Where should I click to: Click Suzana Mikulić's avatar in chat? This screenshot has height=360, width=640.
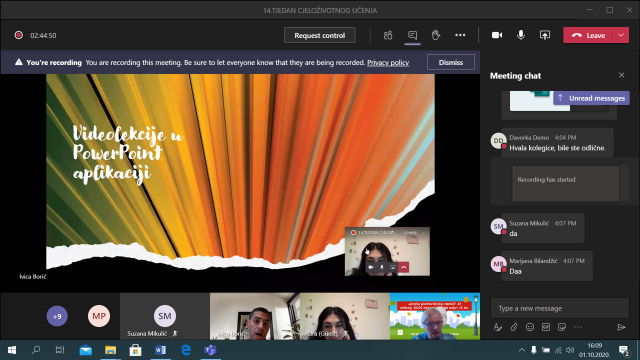pos(498,227)
